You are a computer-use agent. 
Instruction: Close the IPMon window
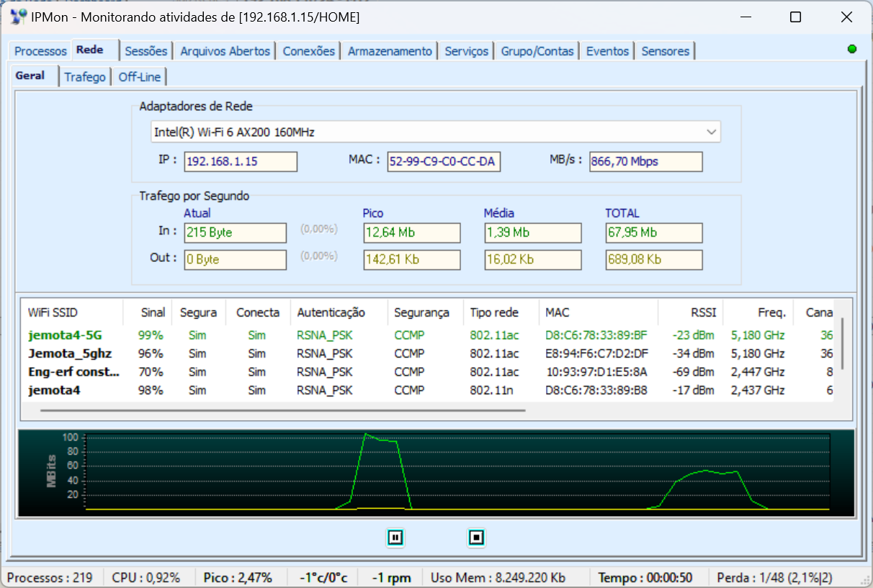pos(846,17)
